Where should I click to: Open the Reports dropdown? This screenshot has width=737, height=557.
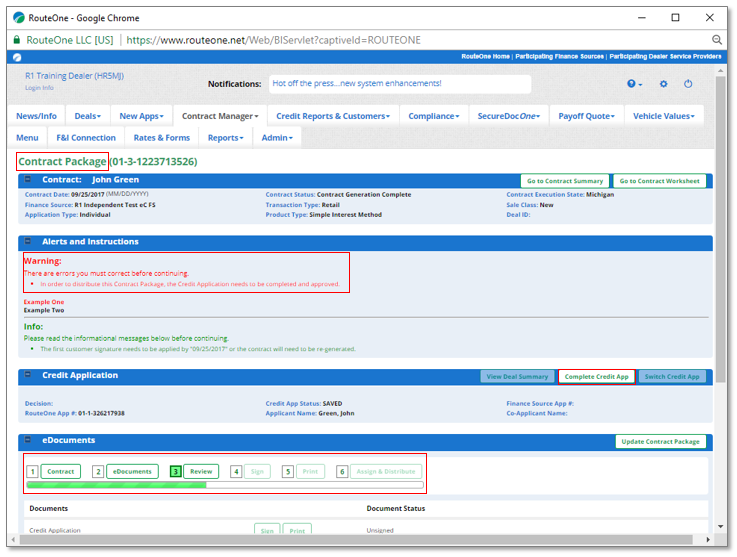point(226,138)
